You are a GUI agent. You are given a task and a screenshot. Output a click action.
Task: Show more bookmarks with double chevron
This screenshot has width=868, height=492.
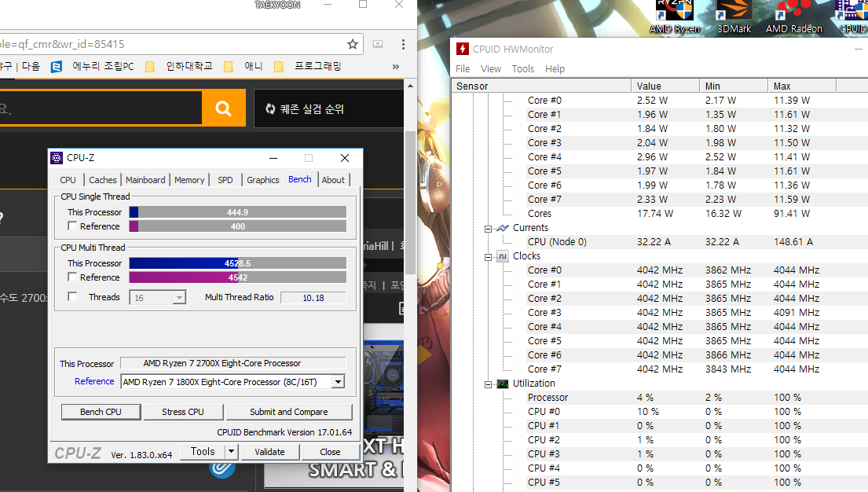pos(396,67)
